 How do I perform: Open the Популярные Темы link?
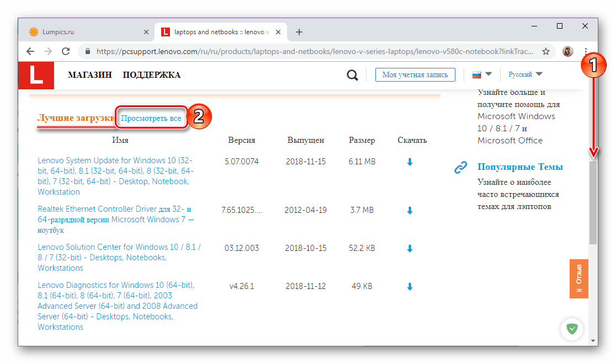pyautogui.click(x=520, y=167)
